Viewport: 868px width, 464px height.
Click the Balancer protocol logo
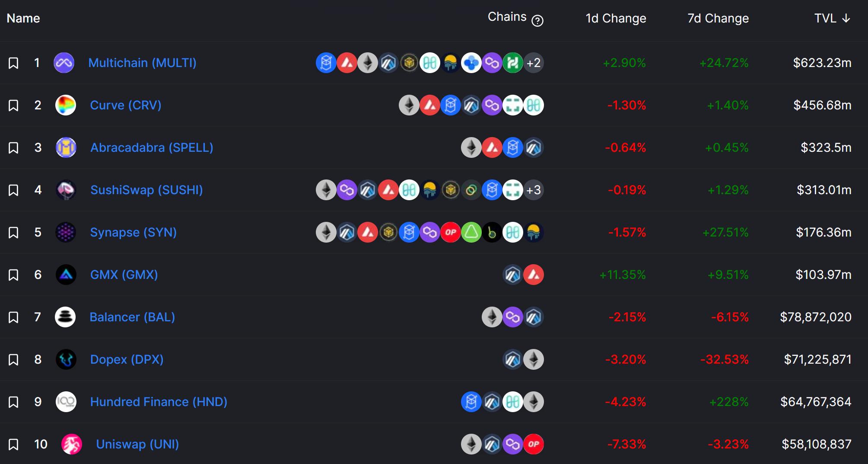click(65, 317)
